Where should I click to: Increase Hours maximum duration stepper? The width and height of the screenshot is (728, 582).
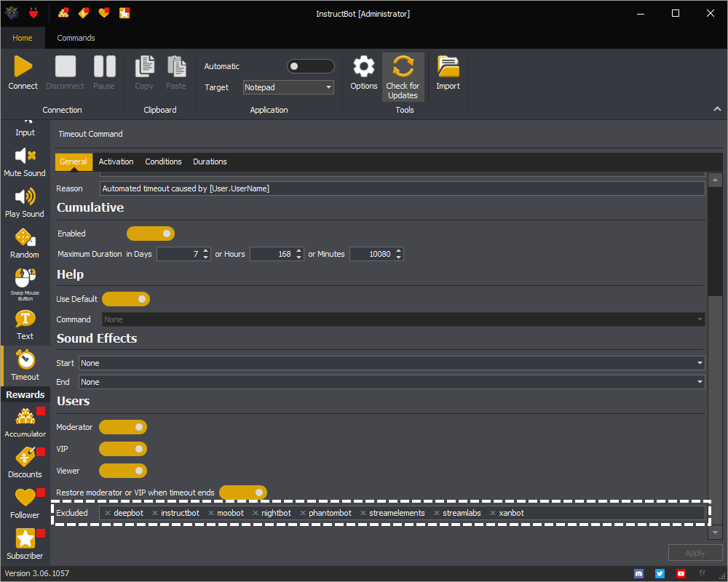pos(299,250)
